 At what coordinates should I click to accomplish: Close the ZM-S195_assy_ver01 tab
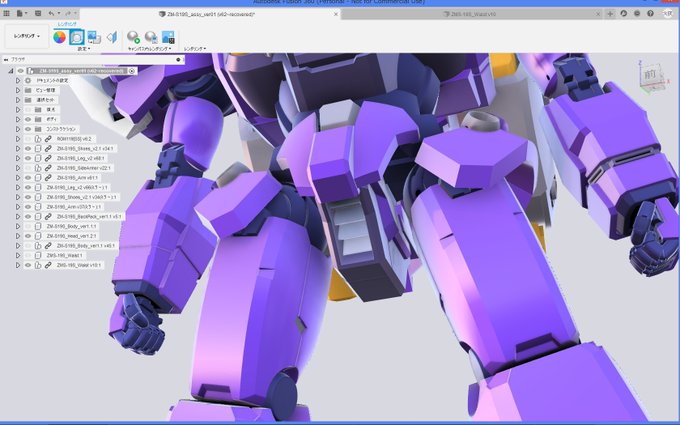point(336,14)
